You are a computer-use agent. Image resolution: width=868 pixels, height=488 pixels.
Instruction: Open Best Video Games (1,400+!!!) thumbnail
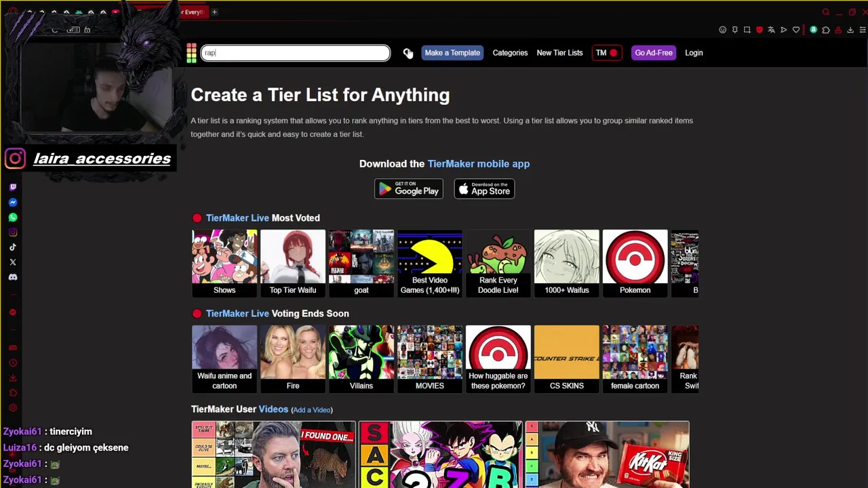point(430,263)
